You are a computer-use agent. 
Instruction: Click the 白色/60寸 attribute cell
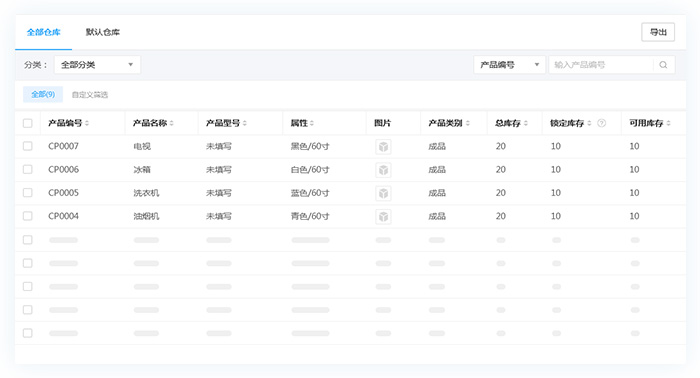[310, 169]
